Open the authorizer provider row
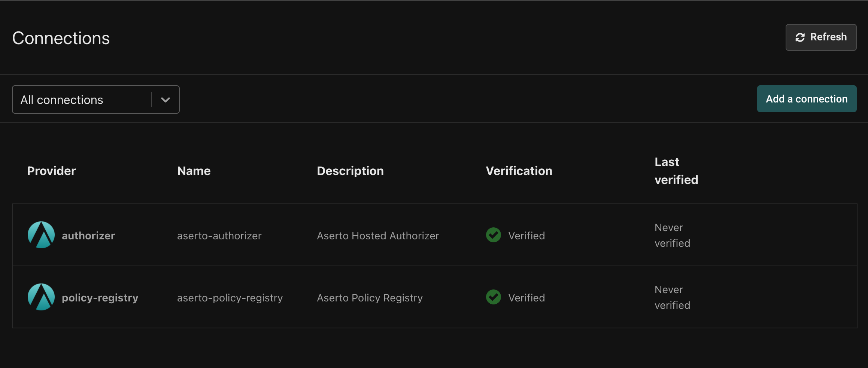Viewport: 868px width, 368px height. point(88,236)
